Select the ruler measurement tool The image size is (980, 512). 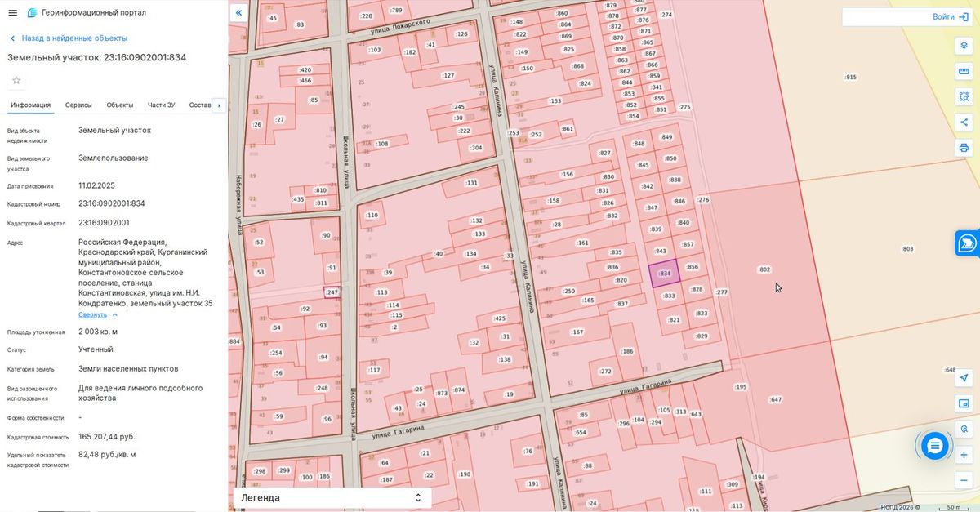(964, 71)
